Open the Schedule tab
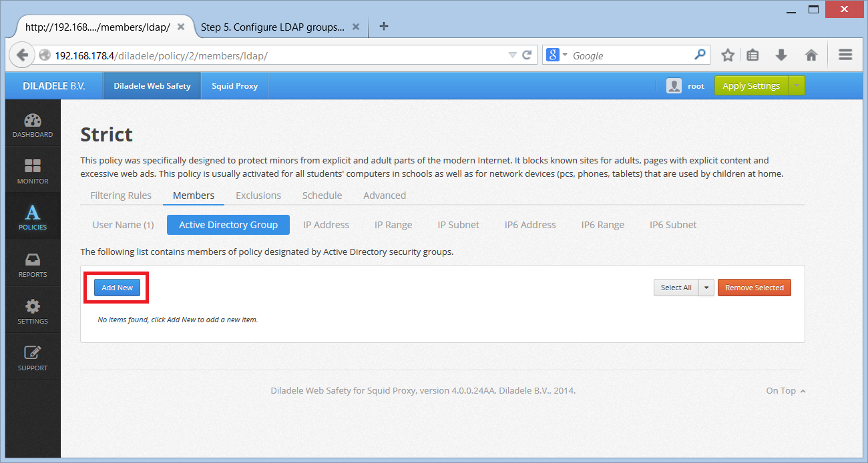Screen dimensions: 868x463 [322, 195]
